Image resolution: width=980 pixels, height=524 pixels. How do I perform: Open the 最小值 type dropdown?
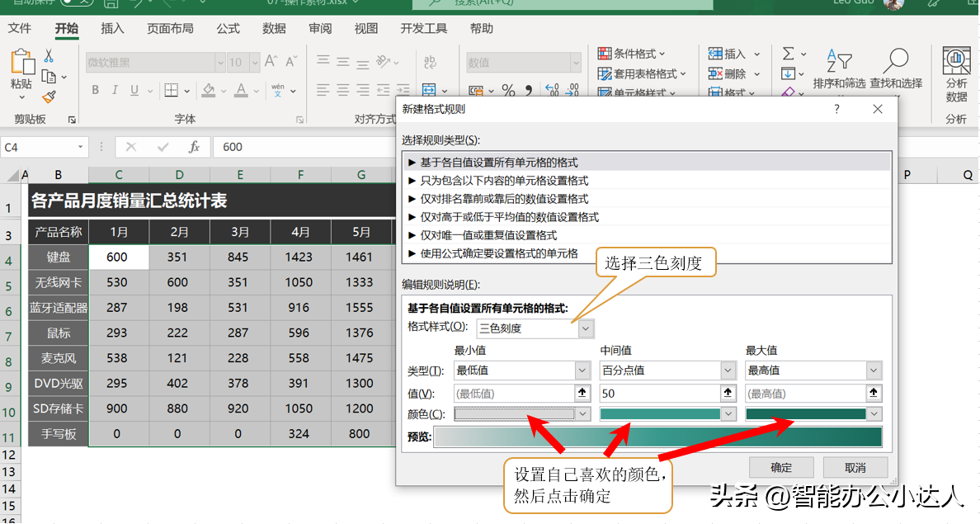coord(582,371)
